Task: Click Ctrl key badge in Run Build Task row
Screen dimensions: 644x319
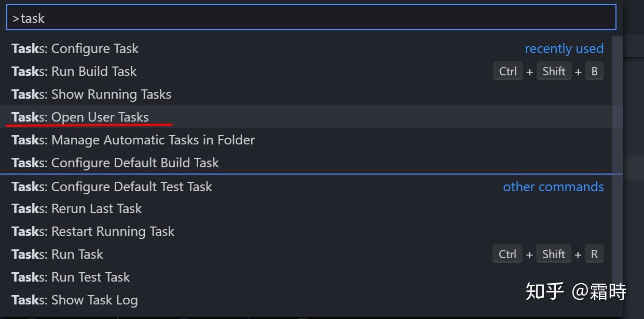Action: pyautogui.click(x=508, y=71)
